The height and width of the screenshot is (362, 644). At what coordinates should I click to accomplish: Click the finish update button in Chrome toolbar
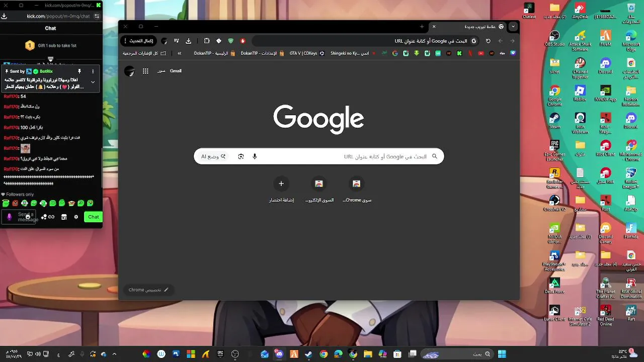click(138, 41)
